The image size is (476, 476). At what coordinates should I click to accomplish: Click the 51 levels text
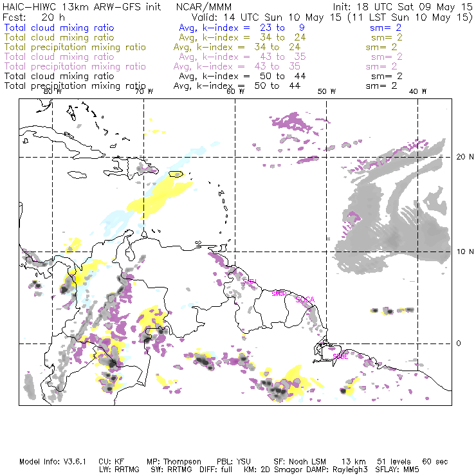point(394,462)
